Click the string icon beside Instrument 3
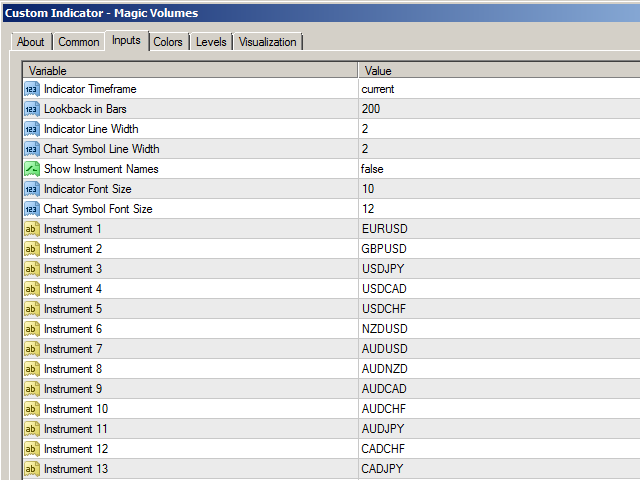 click(32, 269)
